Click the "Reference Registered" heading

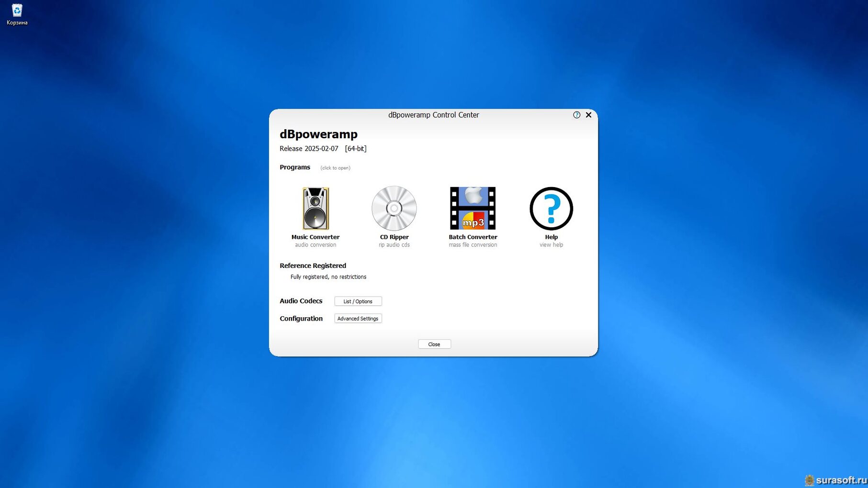[313, 266]
